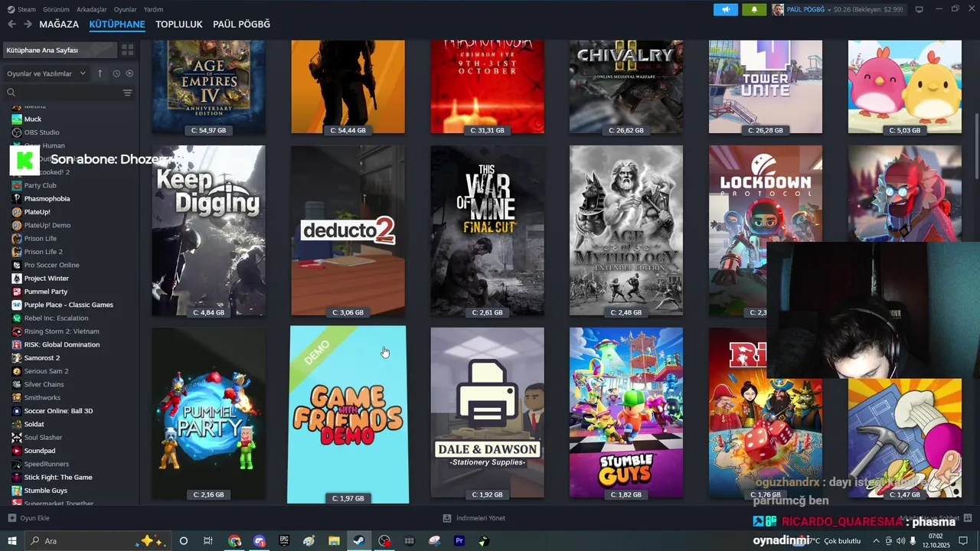Screen dimensions: 980x551
Task: Open İndirmeleri Yönet downloads manager
Action: click(x=474, y=518)
